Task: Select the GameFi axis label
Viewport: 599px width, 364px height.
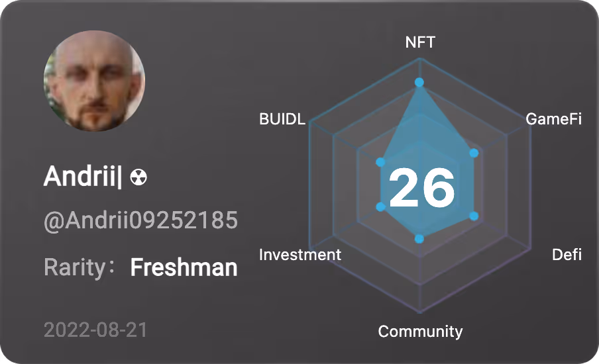Action: pyautogui.click(x=553, y=120)
